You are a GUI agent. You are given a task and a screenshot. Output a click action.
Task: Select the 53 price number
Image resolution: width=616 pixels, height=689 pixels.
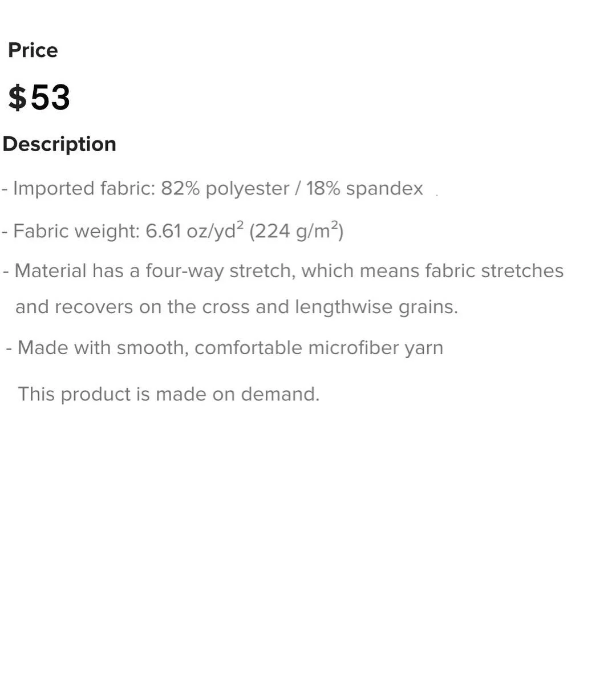tap(50, 97)
